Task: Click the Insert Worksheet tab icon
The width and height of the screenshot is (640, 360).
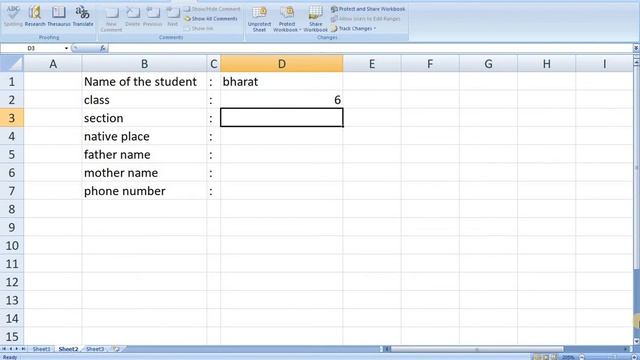Action: (x=116, y=349)
